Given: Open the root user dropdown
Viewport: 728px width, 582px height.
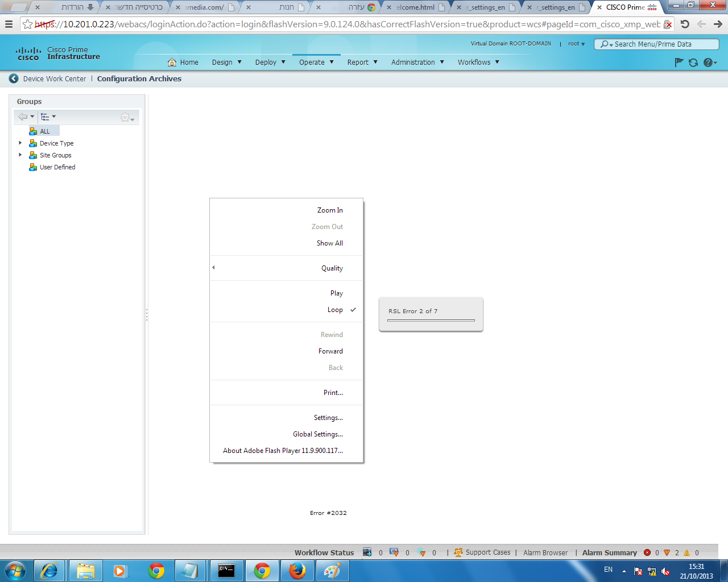Looking at the screenshot, I should (576, 44).
